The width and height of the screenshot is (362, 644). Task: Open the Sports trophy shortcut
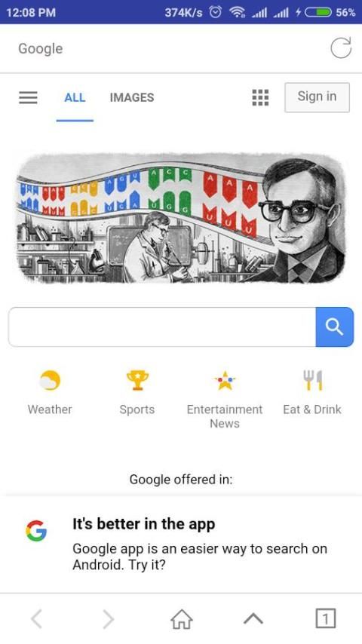tap(137, 380)
